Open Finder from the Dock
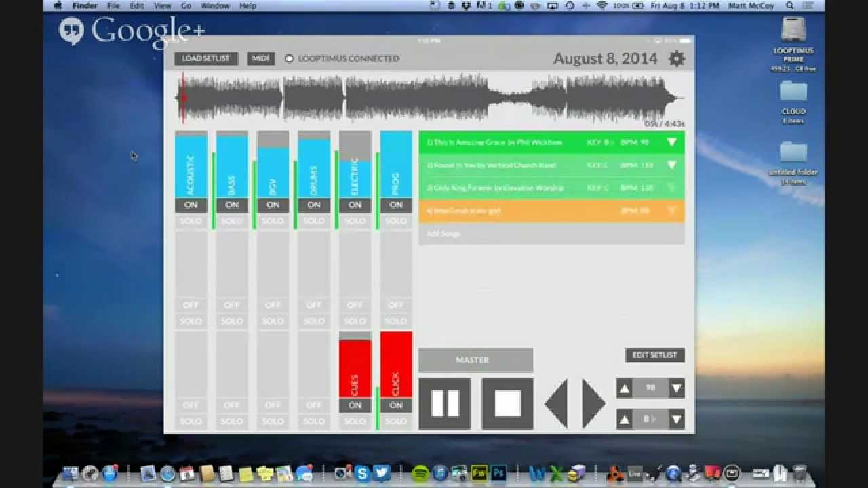Viewport: 868px width, 488px height. 71,472
